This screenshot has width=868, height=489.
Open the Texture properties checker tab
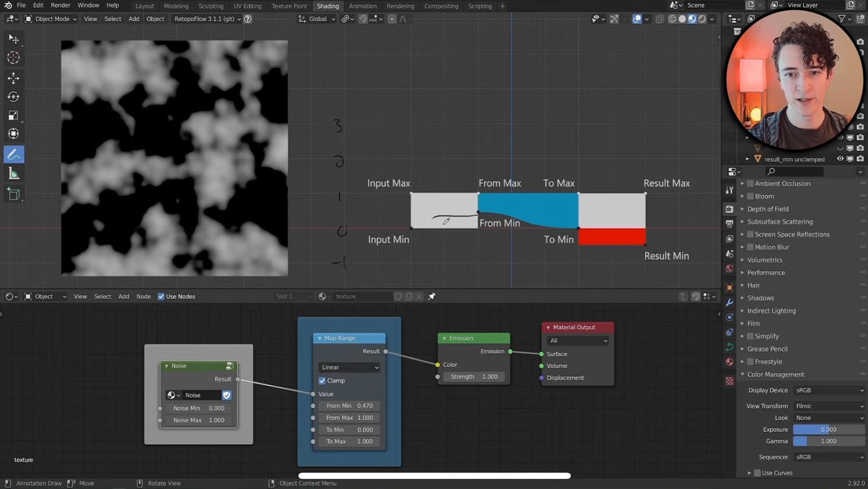point(729,381)
